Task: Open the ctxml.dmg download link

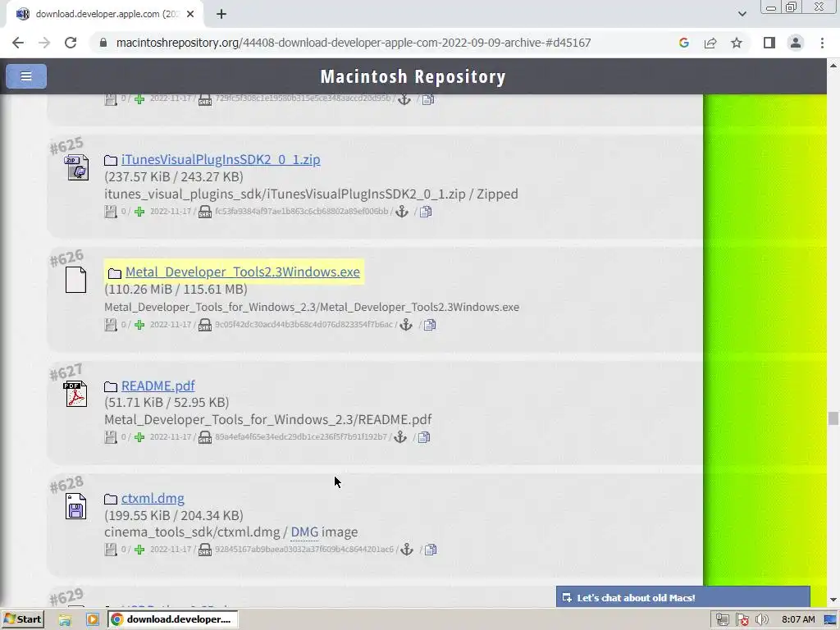Action: click(x=153, y=498)
